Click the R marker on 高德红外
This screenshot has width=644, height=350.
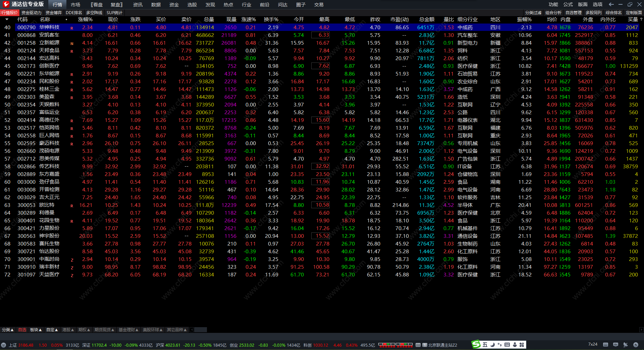[72, 121]
